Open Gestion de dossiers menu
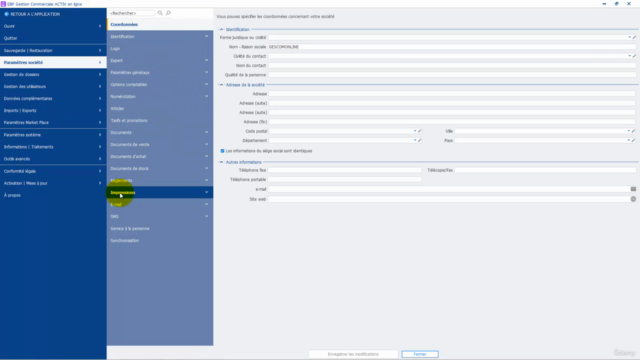640x360 pixels. [53, 75]
